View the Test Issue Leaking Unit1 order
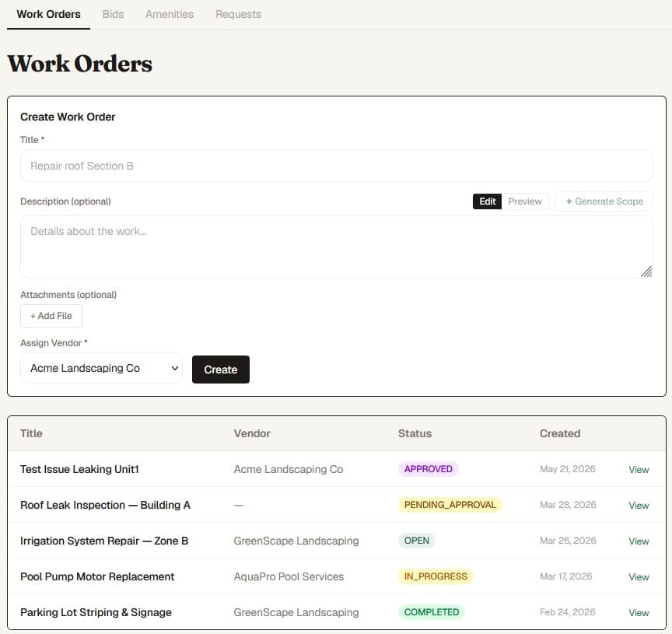 639,470
